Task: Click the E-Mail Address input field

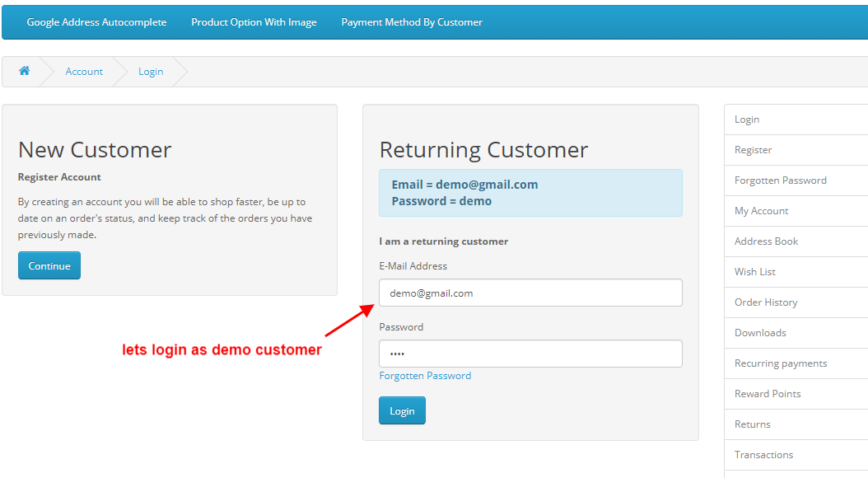Action: [530, 293]
